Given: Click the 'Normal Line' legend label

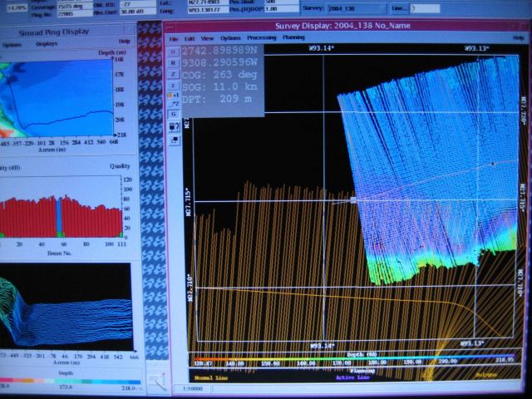Looking at the screenshot, I should pyautogui.click(x=211, y=377).
